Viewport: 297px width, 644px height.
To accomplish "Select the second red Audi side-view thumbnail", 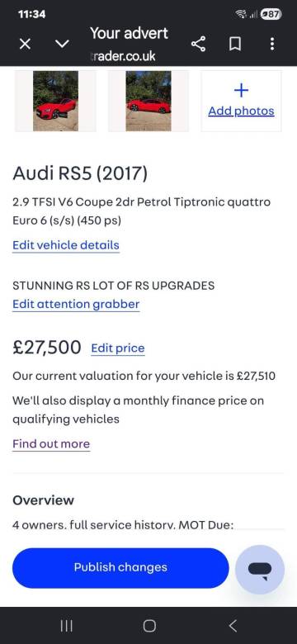I will pos(148,101).
